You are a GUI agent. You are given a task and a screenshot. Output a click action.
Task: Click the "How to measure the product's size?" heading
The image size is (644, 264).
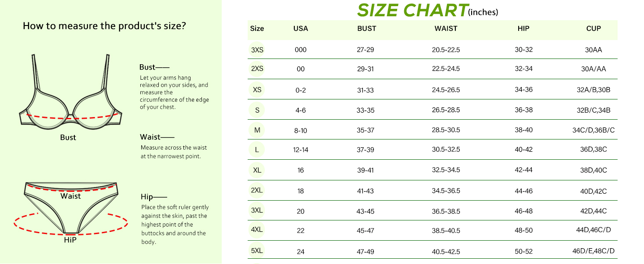(104, 26)
